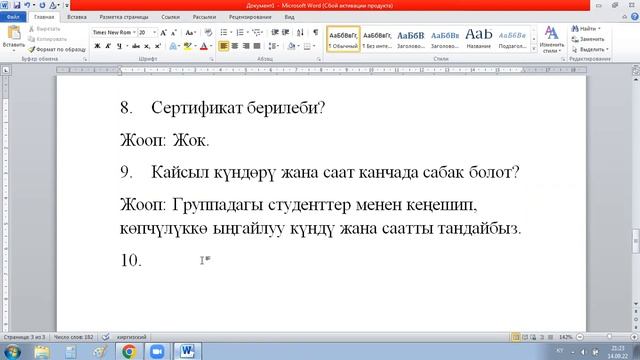640x360 pixels.
Task: Undo the last action
Action: pos(27,5)
